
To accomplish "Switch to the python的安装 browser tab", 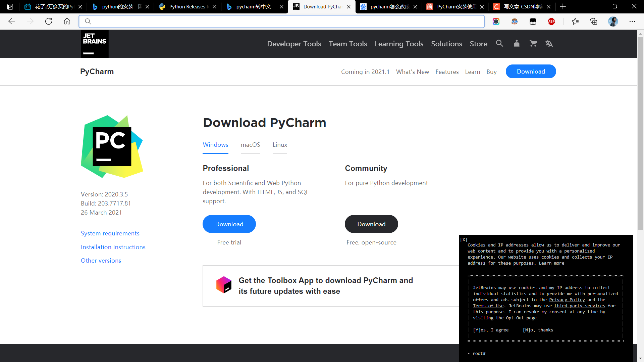I will [x=121, y=7].
